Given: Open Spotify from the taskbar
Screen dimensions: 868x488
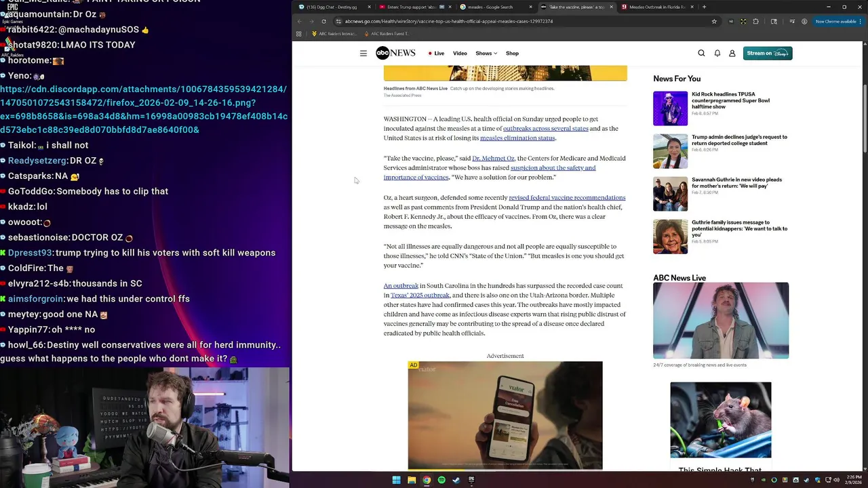Looking at the screenshot, I should pyautogui.click(x=441, y=480).
